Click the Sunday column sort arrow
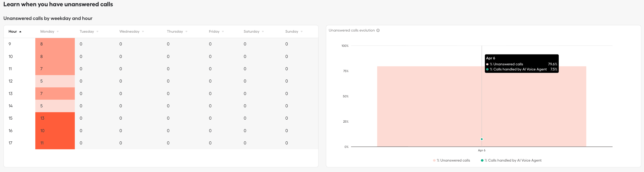The width and height of the screenshot is (644, 172). click(302, 32)
